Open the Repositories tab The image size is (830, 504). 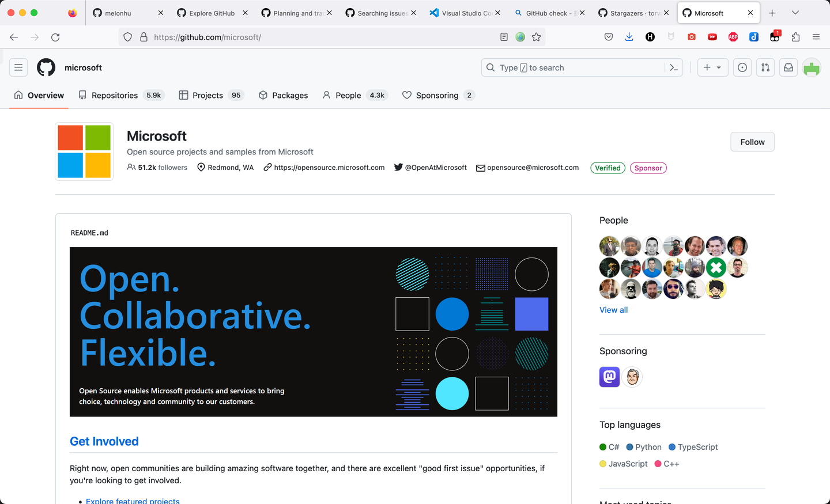[x=122, y=95]
